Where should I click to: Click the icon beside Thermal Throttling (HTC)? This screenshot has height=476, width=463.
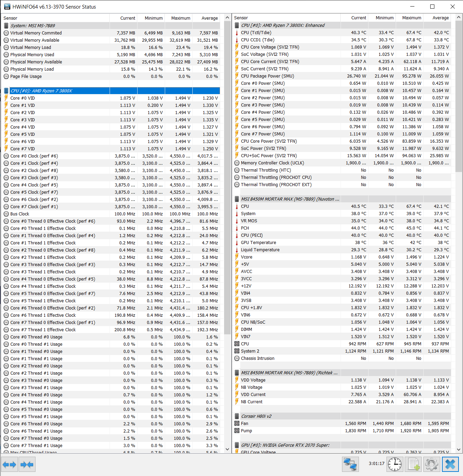(237, 170)
